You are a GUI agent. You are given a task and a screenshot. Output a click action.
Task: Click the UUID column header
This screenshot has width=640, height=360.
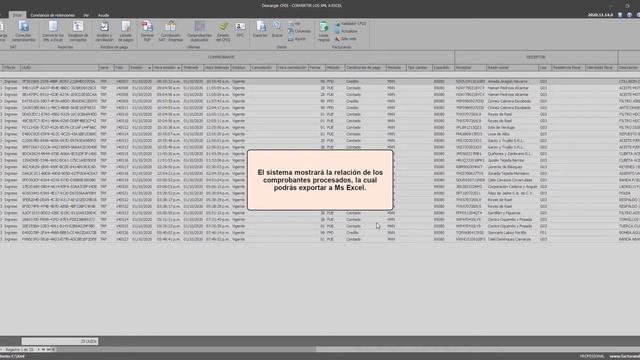click(59, 68)
